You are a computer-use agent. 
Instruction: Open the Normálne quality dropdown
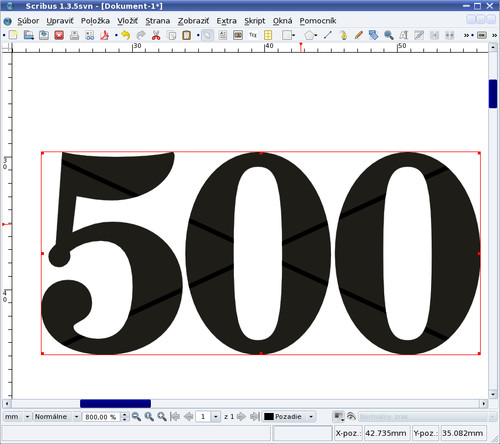tap(56, 417)
